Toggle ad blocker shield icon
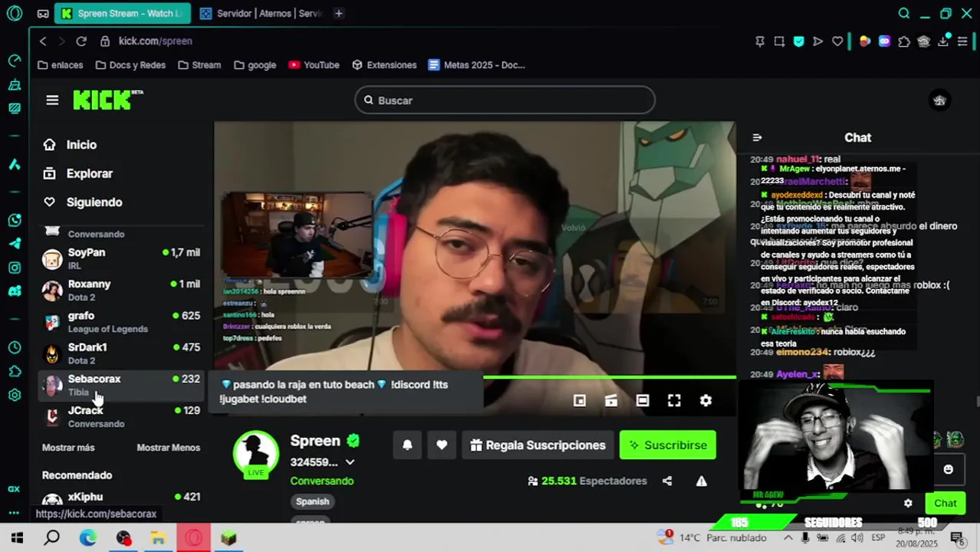 798,41
